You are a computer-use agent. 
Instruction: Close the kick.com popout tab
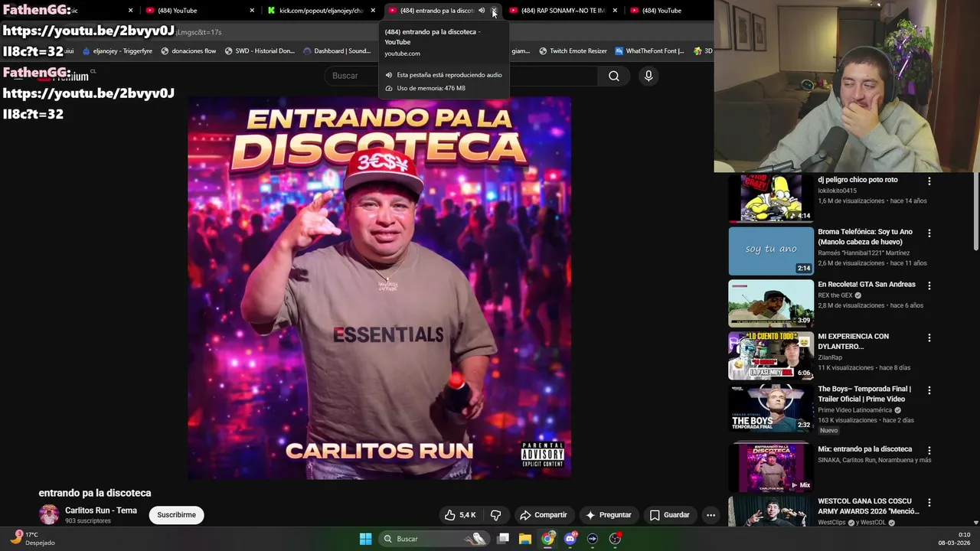click(373, 11)
